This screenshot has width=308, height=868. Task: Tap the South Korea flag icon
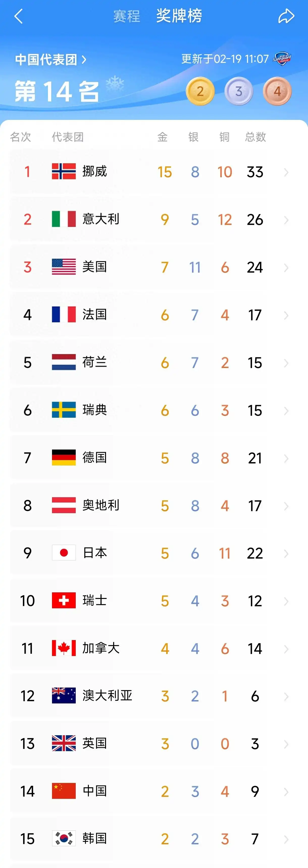click(x=64, y=839)
